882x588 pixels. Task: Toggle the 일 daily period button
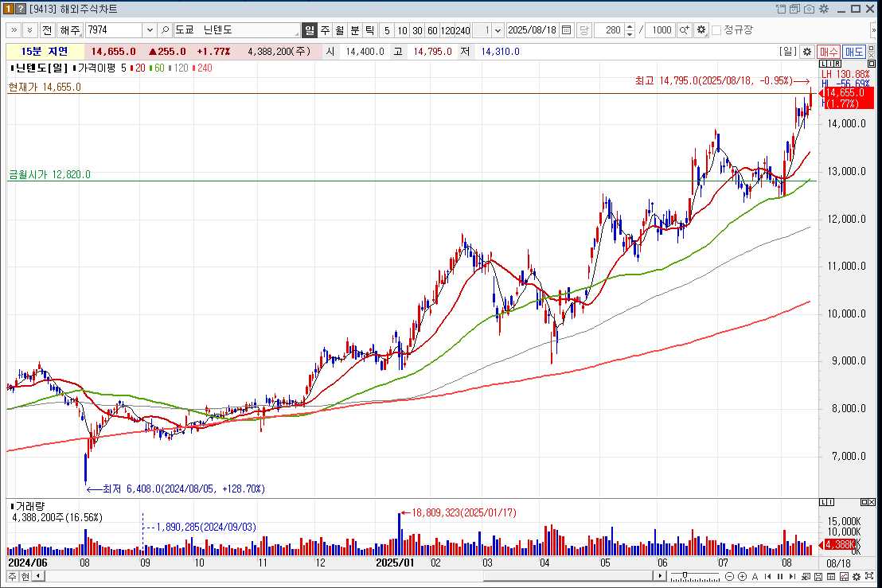pos(310,30)
